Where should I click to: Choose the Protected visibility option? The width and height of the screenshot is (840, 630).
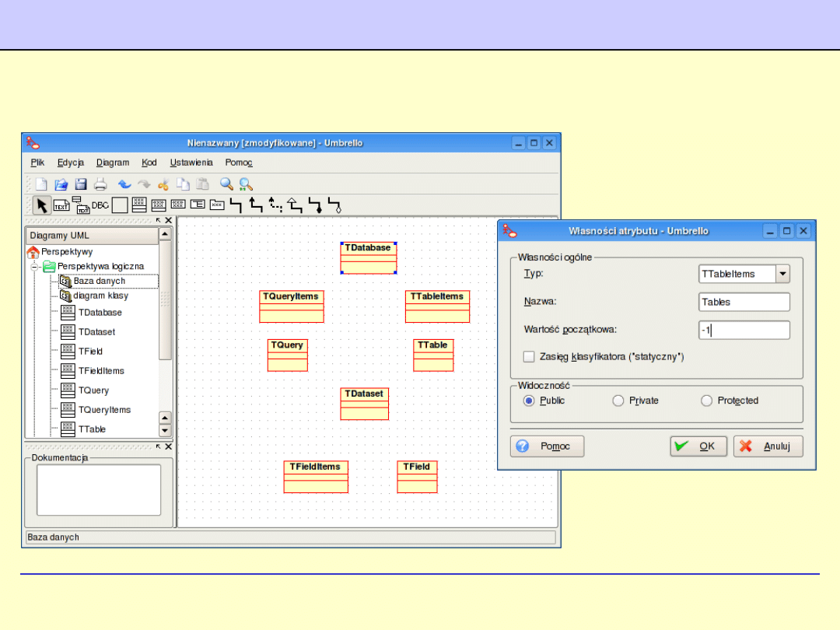pos(706,401)
